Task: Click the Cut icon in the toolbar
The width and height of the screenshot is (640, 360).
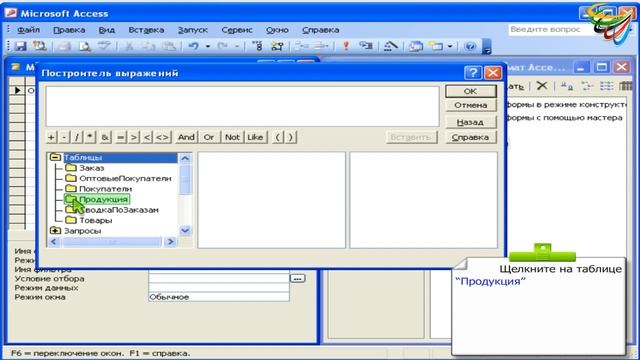Action: [129, 46]
